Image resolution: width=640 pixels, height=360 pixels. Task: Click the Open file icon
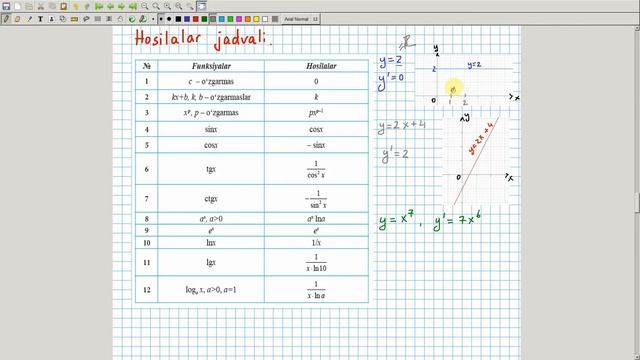pos(29,6)
